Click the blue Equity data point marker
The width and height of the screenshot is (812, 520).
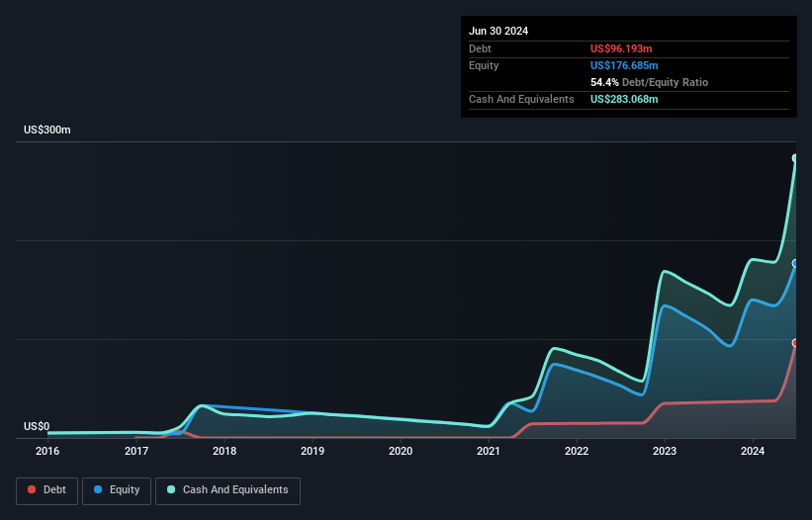[795, 263]
